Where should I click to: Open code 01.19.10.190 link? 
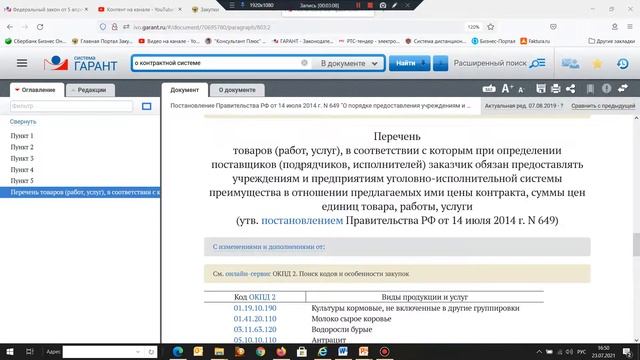255,308
